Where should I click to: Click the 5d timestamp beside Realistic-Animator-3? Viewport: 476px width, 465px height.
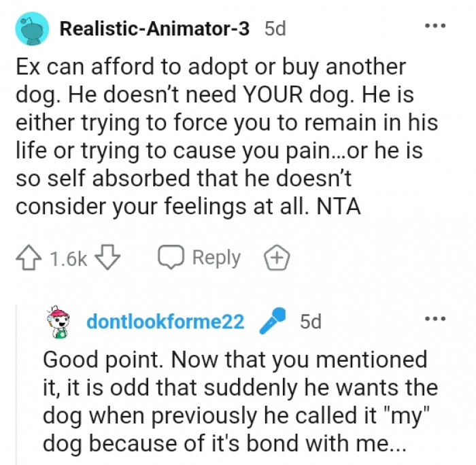point(275,29)
